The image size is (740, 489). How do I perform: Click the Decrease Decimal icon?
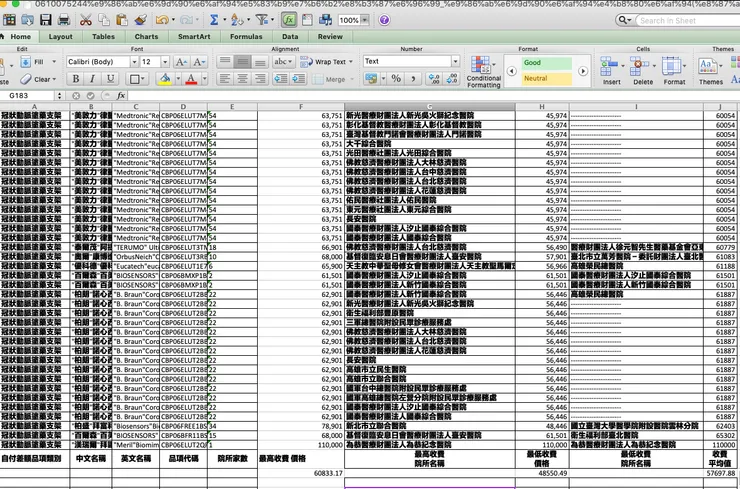(x=451, y=79)
